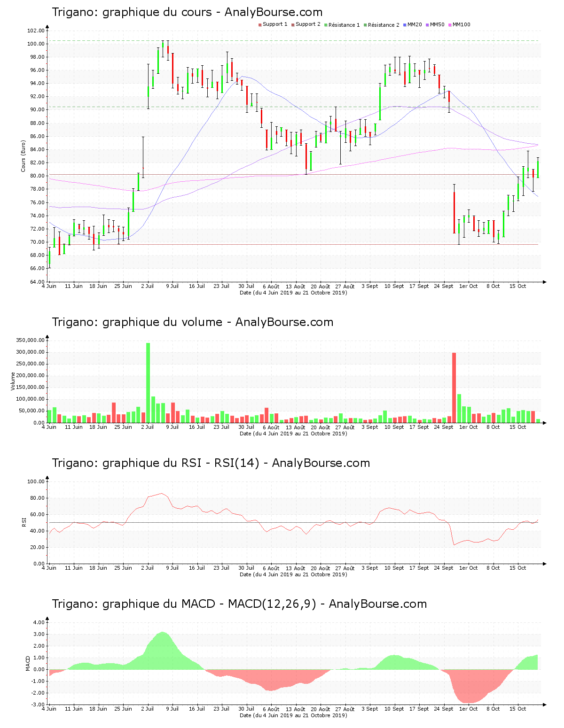Click the 80.00 value on the price axis
This screenshot has width=564, height=728.
point(37,176)
